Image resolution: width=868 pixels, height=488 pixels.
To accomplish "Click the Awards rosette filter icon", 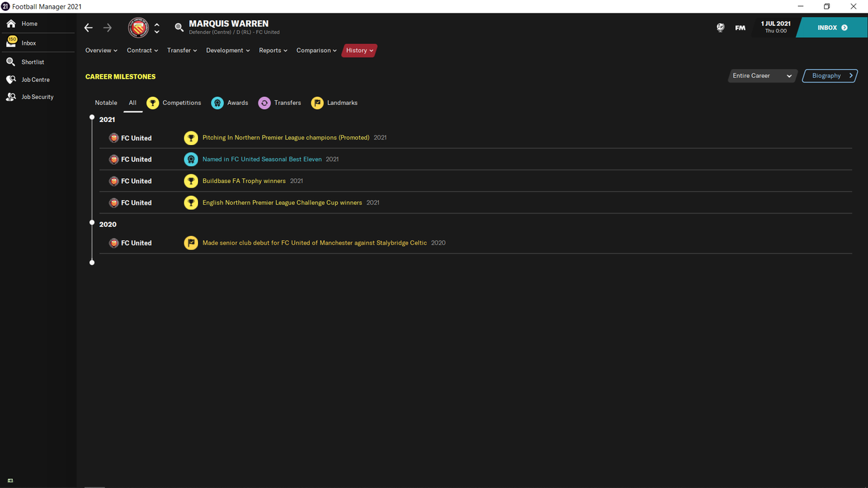I will point(217,103).
